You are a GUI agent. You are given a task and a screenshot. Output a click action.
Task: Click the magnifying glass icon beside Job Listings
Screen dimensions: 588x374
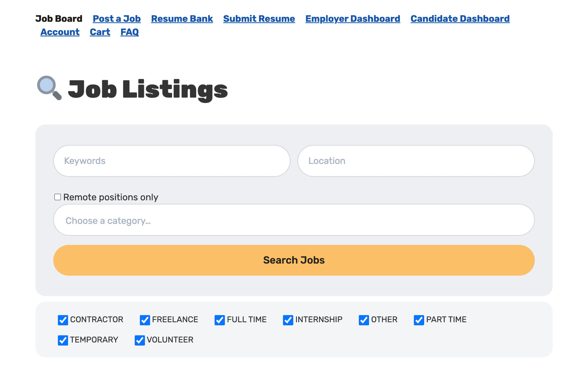tap(49, 88)
